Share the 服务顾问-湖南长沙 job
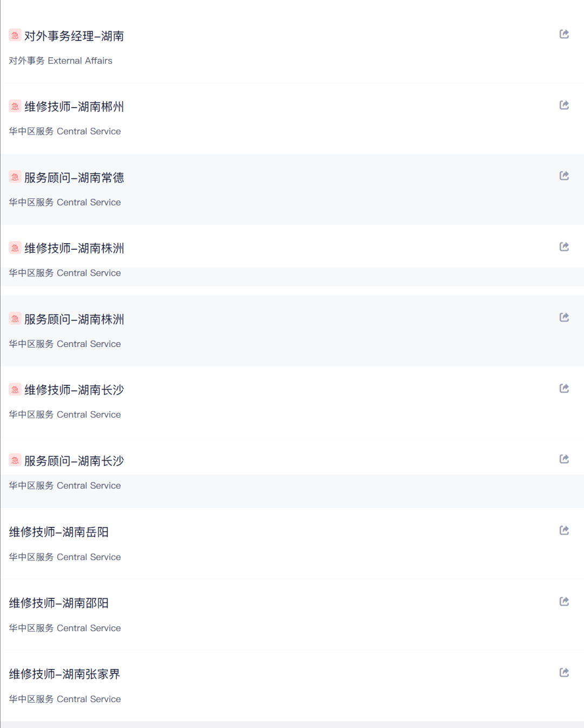Image resolution: width=584 pixels, height=728 pixels. (x=564, y=459)
